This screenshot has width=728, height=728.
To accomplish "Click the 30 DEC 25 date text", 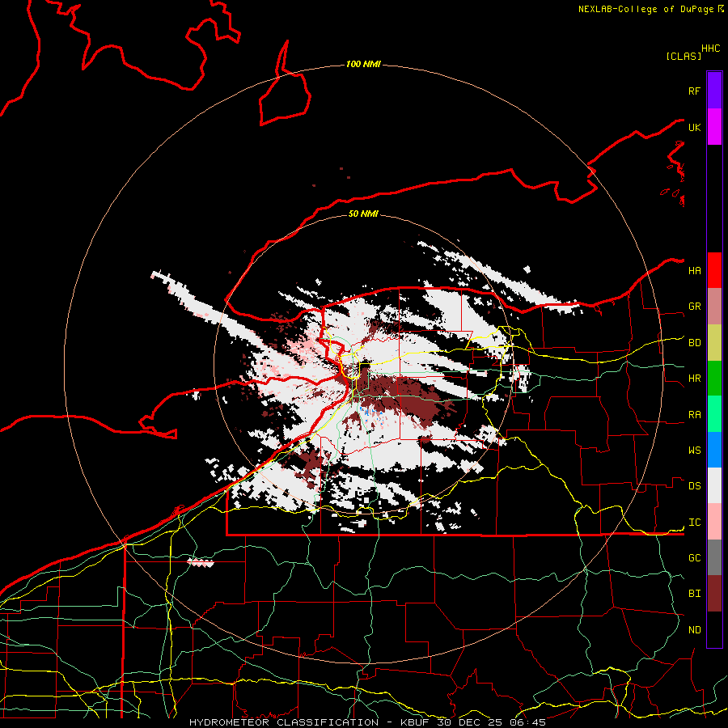I will 470,722.
